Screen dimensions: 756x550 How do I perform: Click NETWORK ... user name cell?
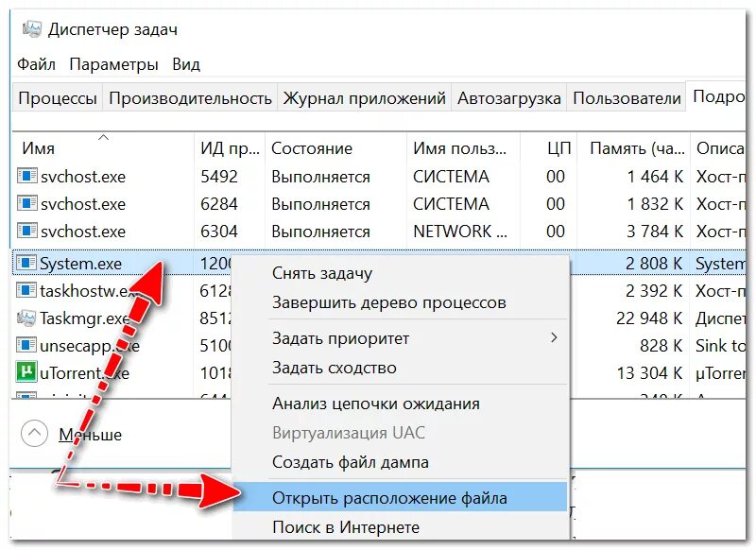pyautogui.click(x=460, y=232)
